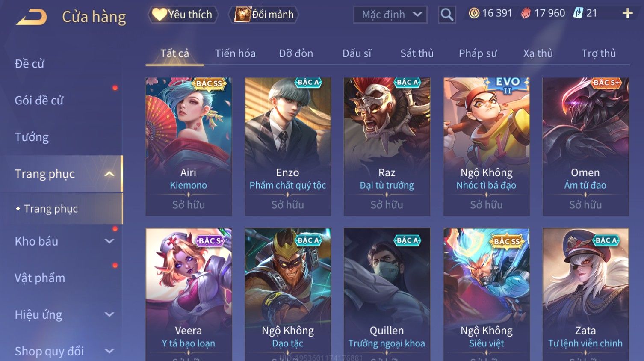The image size is (644, 361).
Task: Open Tướng in the sidebar
Action: point(32,137)
